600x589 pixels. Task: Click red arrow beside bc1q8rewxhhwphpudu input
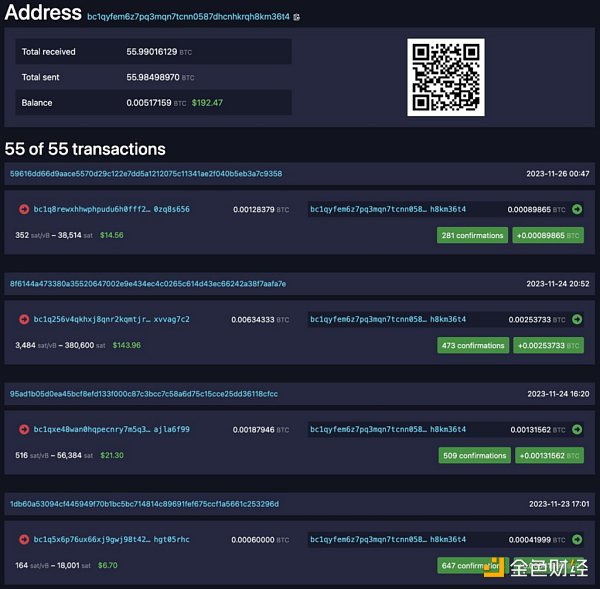click(x=24, y=209)
